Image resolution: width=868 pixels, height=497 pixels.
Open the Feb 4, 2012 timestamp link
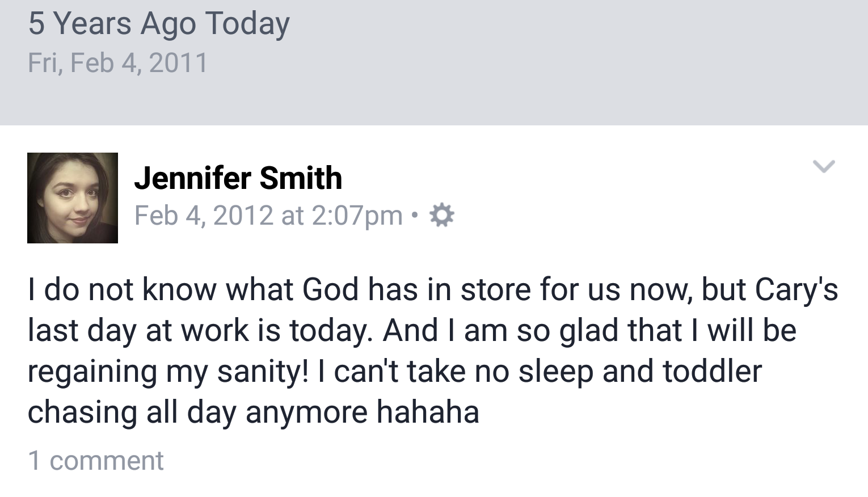pos(203,216)
